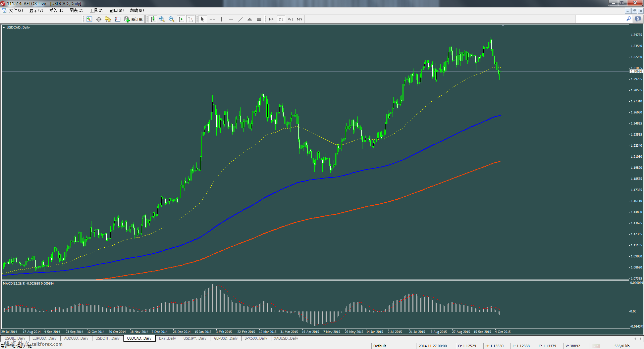Open the 图表(C) menu
The image size is (644, 349).
[x=76, y=10]
